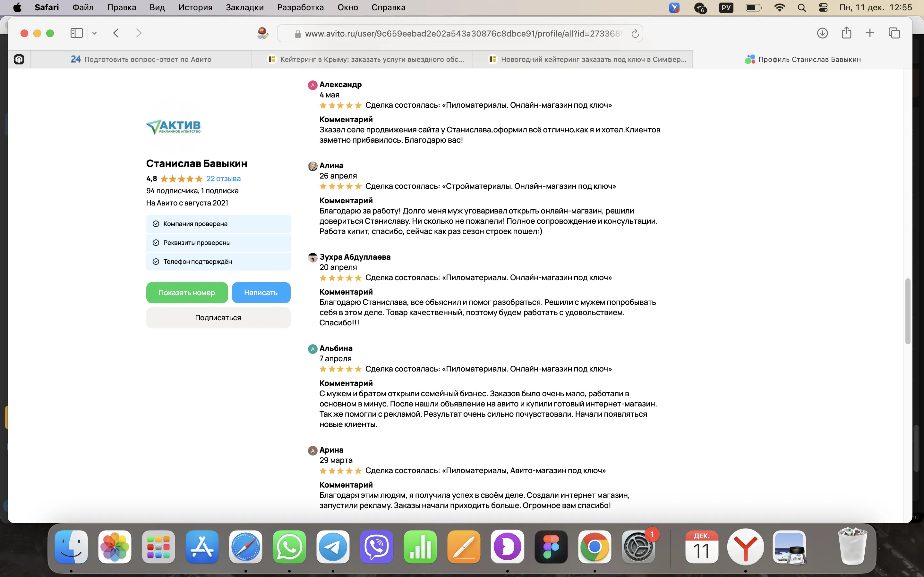This screenshot has width=924, height=577.
Task: Open a new tab with the plus icon
Action: coord(870,33)
